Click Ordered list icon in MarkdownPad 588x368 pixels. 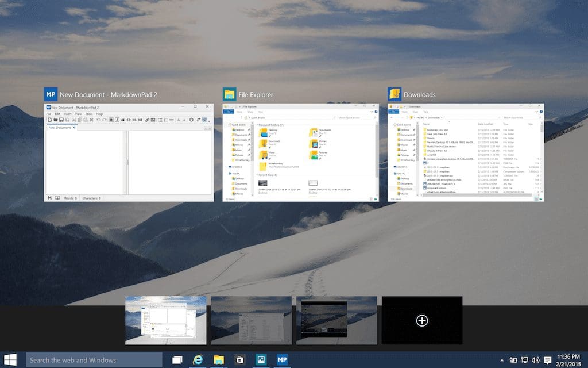(x=166, y=120)
